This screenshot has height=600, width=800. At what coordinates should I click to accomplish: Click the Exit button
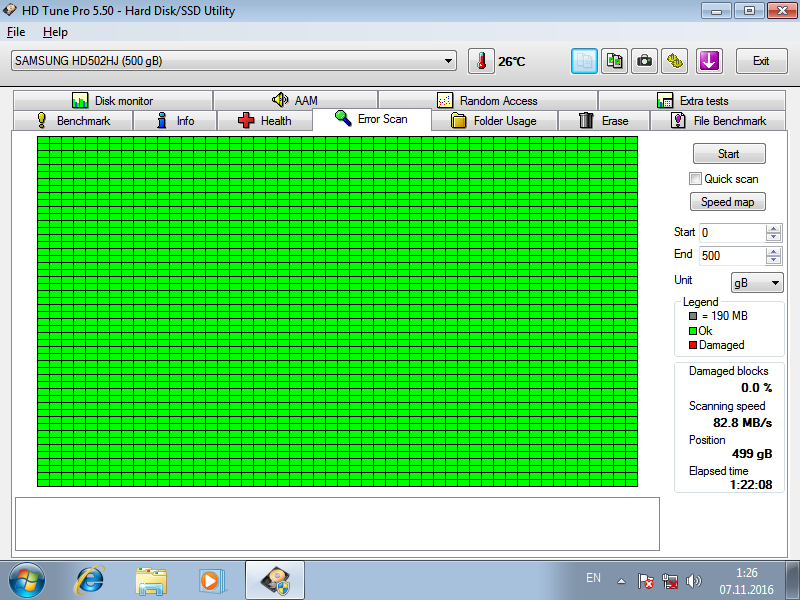click(x=762, y=61)
